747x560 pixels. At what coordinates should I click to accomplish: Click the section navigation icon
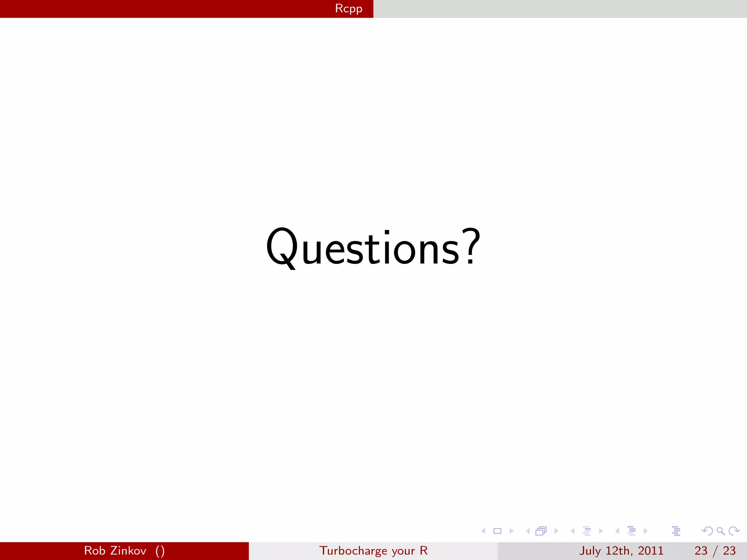pyautogui.click(x=632, y=531)
